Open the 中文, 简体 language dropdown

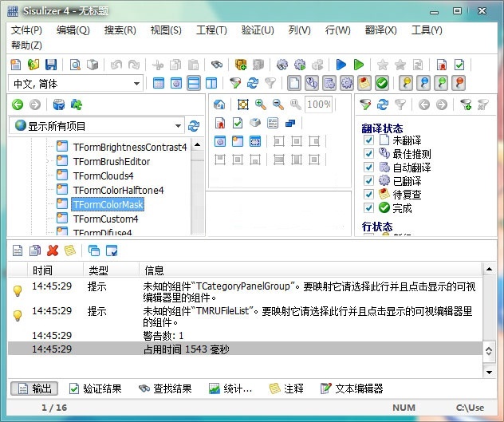136,84
